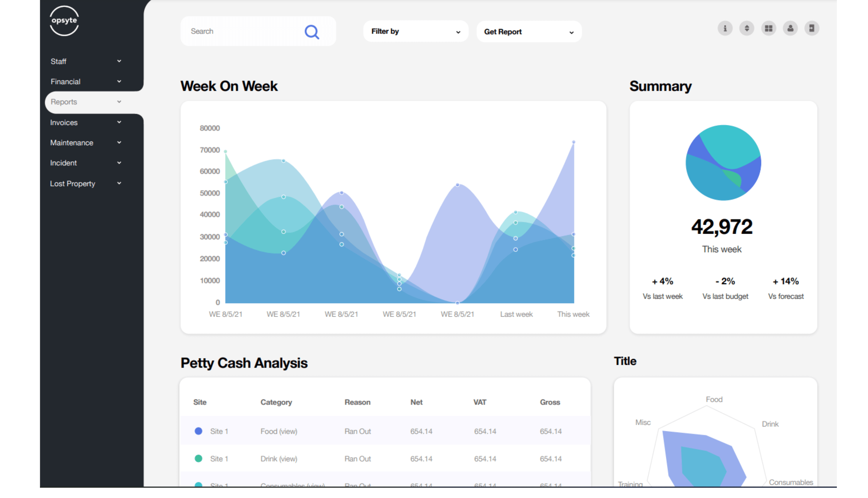Click the Summary pie chart

click(723, 163)
